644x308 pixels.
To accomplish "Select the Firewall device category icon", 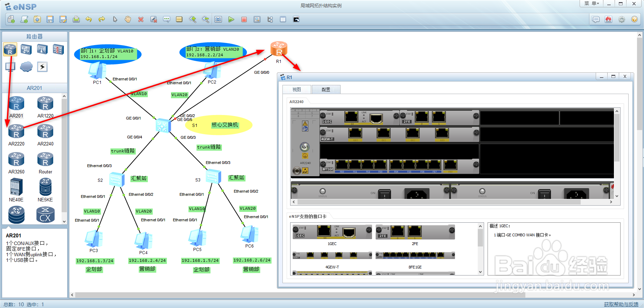I will point(58,50).
